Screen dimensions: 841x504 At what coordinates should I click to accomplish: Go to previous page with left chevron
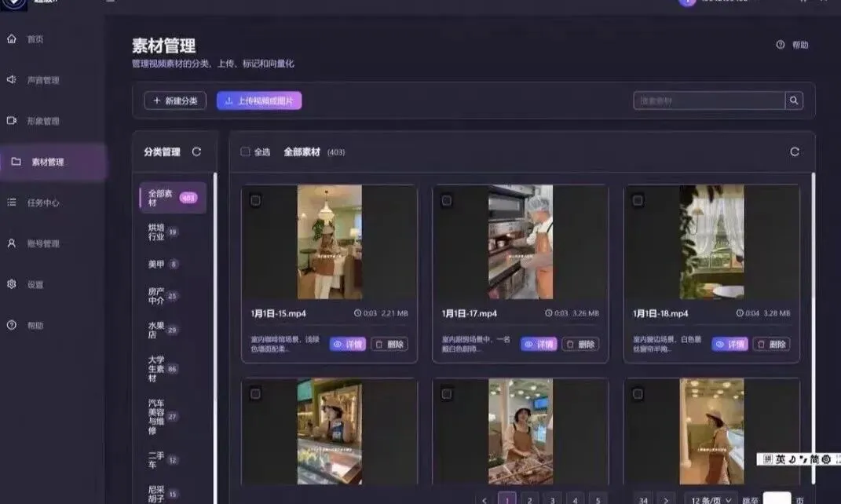coord(484,500)
